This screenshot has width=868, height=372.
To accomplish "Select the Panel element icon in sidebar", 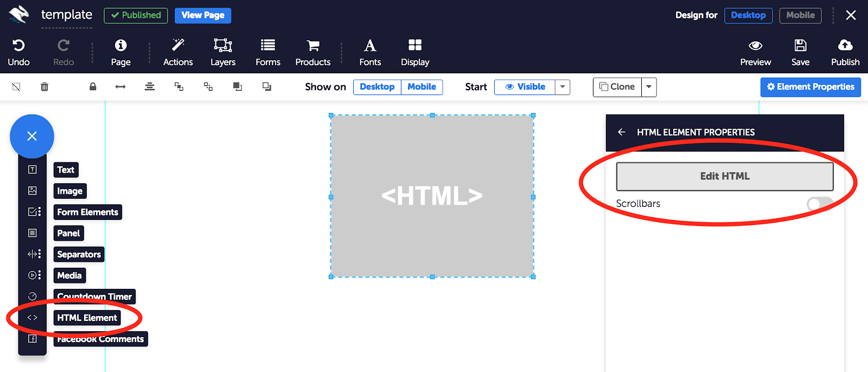I will (x=33, y=233).
